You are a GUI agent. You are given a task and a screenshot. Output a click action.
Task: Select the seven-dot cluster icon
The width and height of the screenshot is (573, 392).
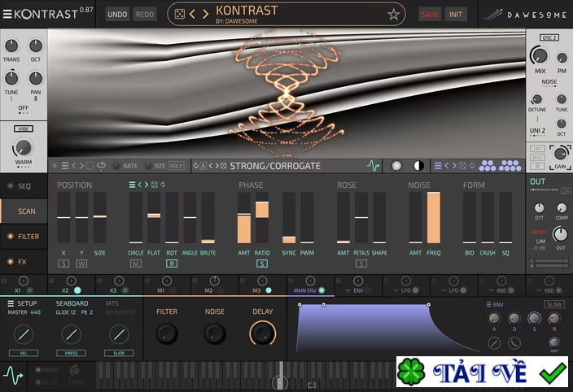coord(510,166)
